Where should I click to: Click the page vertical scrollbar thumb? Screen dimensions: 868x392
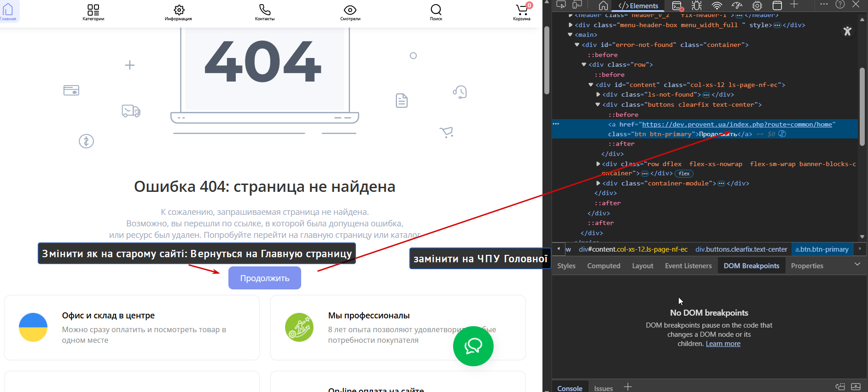tap(547, 60)
